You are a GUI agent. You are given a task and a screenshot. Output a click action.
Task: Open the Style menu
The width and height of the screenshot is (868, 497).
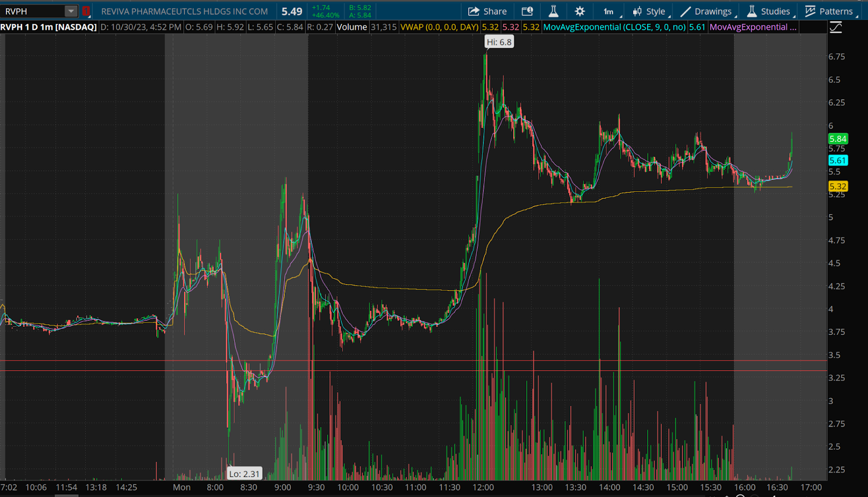click(x=650, y=11)
